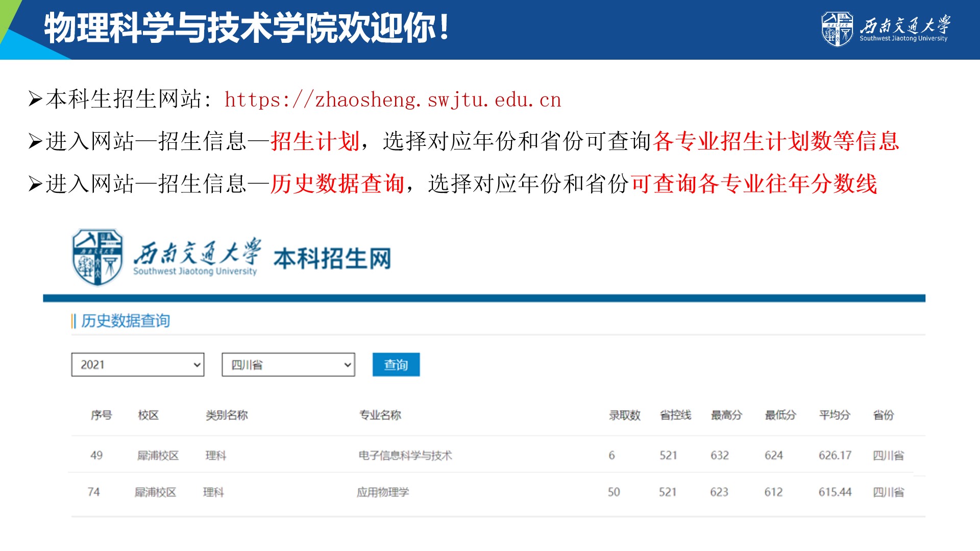Click the 录取数 column header
The image size is (980, 551).
pyautogui.click(x=624, y=415)
